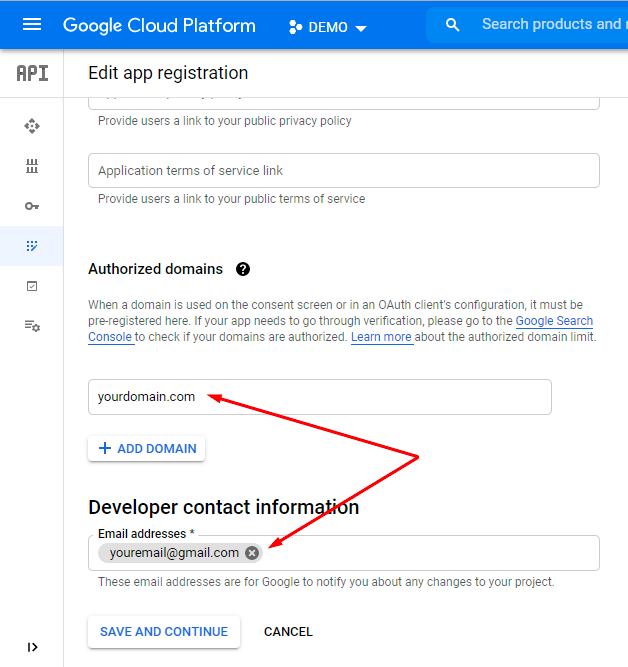
Task: Open the Google Search Console link
Action: coord(554,322)
